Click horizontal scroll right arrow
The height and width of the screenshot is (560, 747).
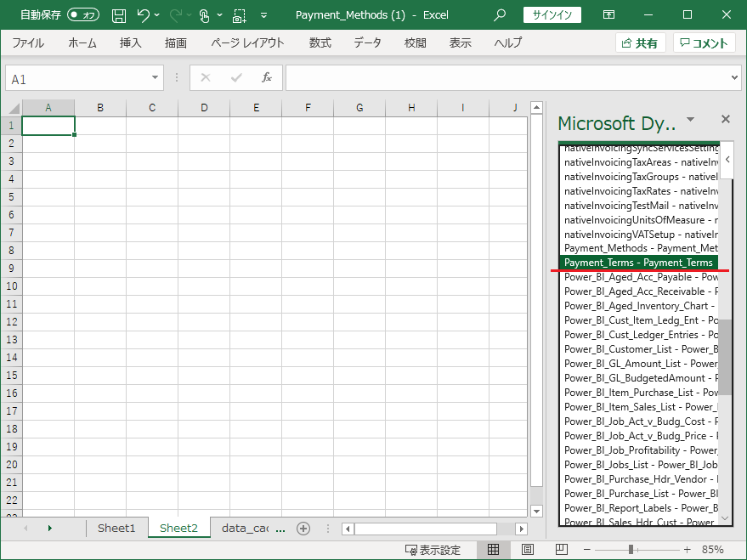521,529
